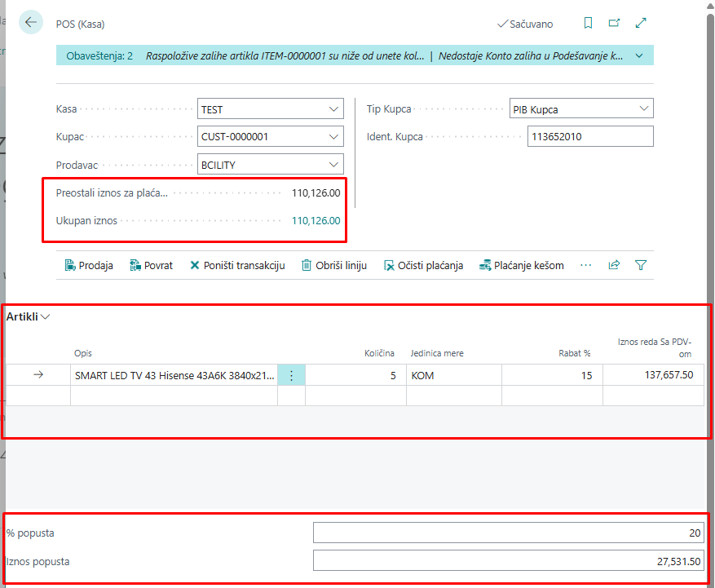
Task: Open page in new window icon
Action: pos(615,24)
